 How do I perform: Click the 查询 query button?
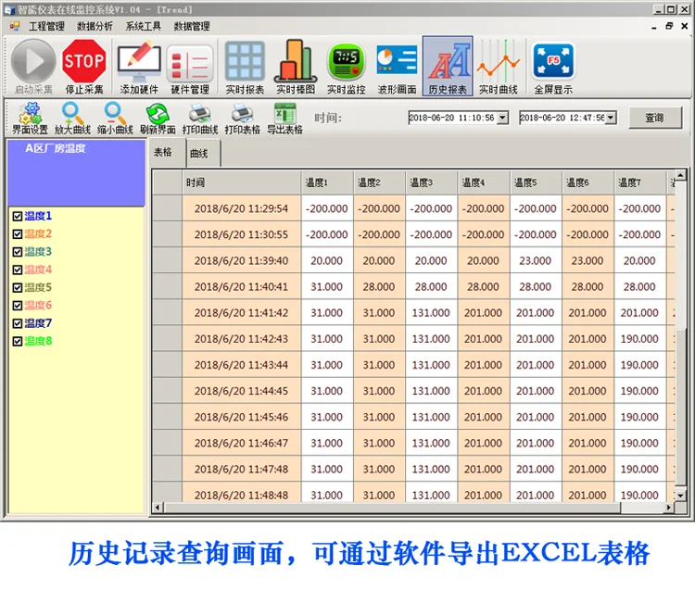[654, 118]
